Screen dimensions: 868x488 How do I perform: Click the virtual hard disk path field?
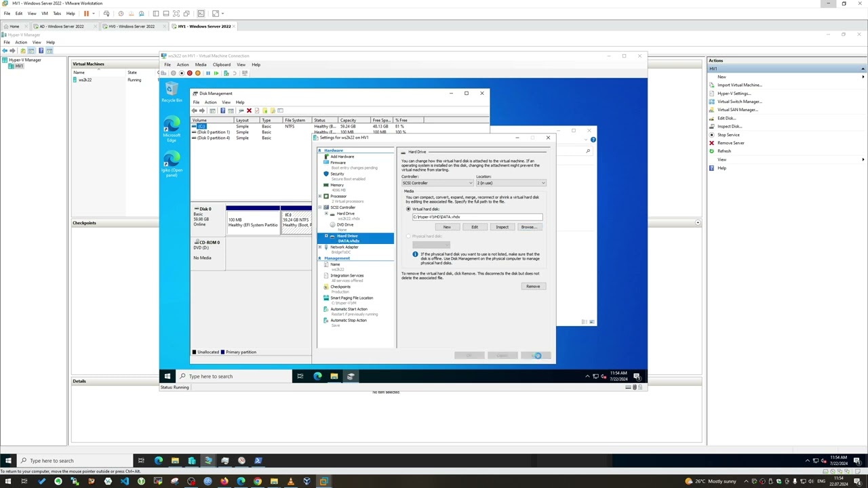click(x=477, y=217)
